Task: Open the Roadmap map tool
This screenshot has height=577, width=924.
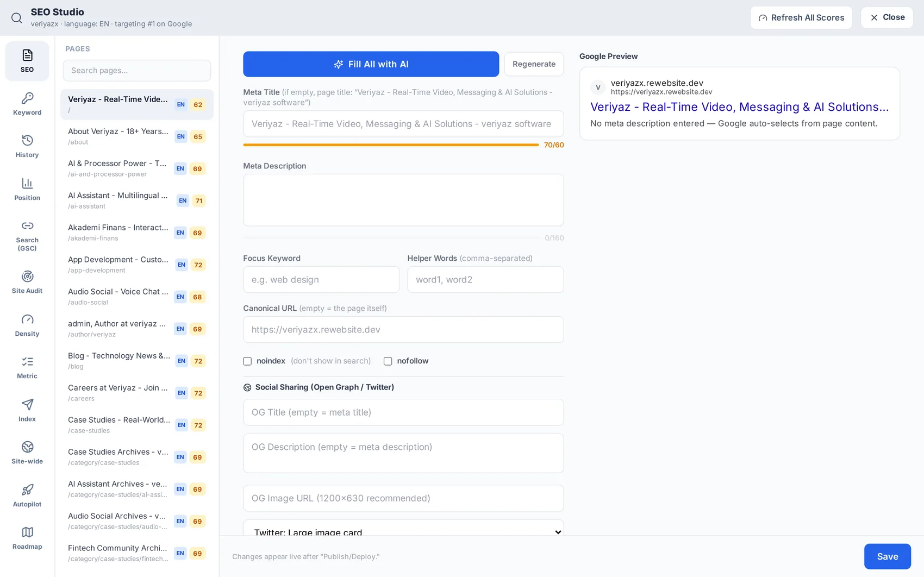Action: [27, 538]
